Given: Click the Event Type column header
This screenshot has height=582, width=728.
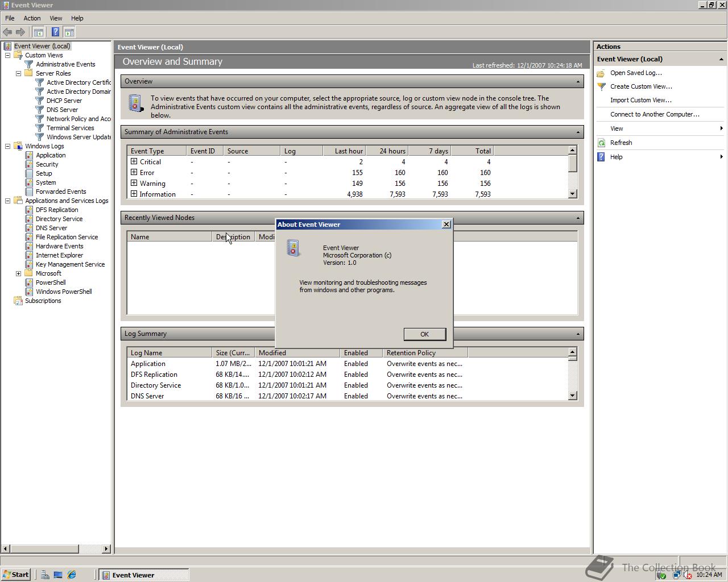Looking at the screenshot, I should click(157, 151).
